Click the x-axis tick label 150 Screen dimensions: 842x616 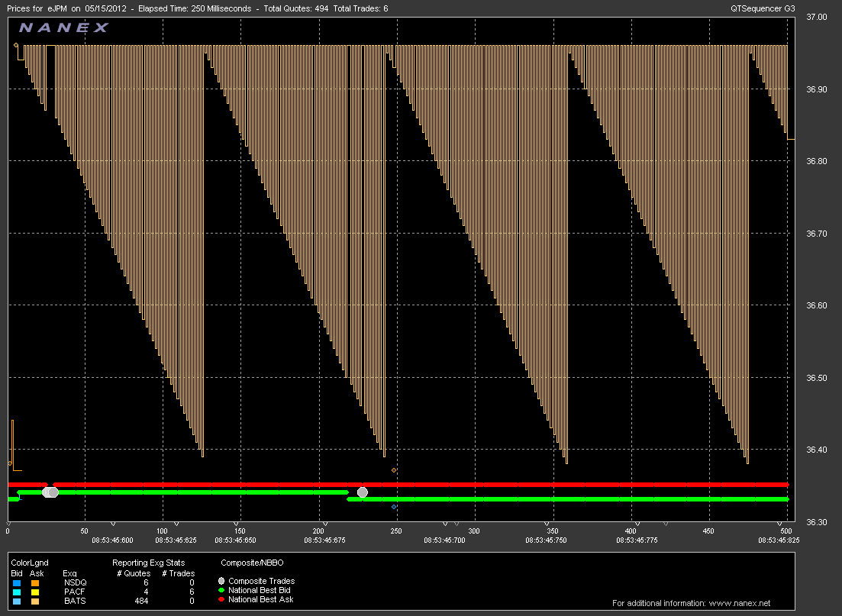coord(240,531)
